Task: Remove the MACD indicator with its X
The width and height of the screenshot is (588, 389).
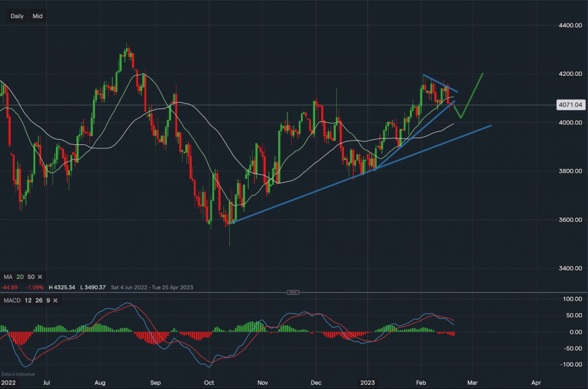Action: [55, 301]
